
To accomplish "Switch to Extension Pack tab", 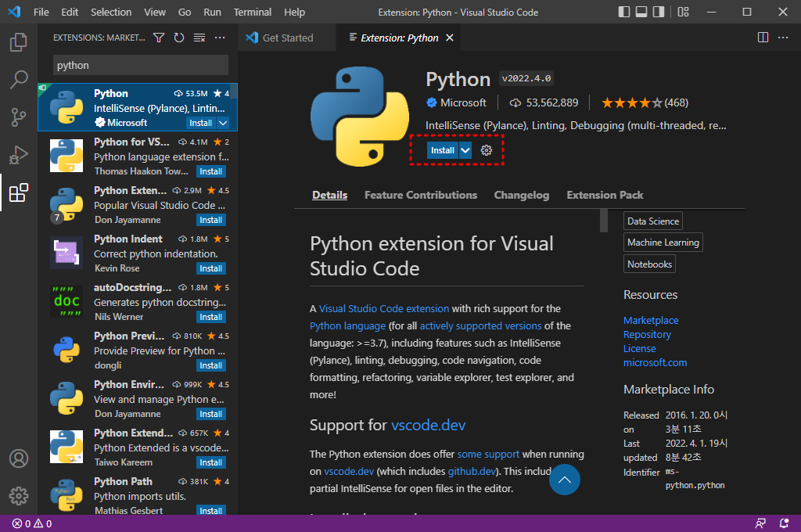I will coord(605,195).
